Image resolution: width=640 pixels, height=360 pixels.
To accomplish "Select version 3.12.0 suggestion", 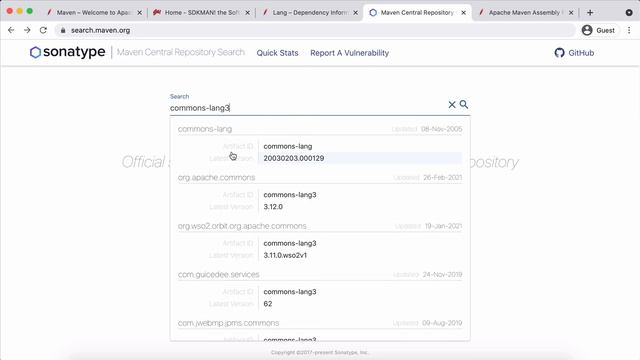I will coord(273,207).
